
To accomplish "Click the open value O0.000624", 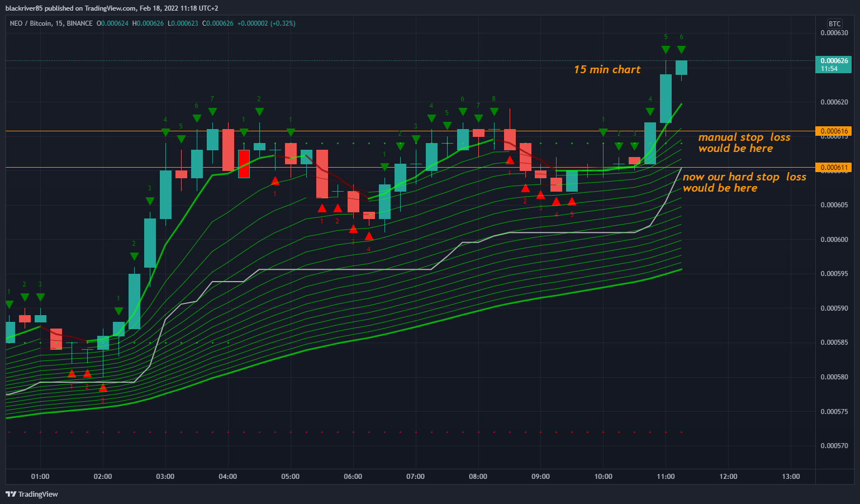I will coord(112,23).
